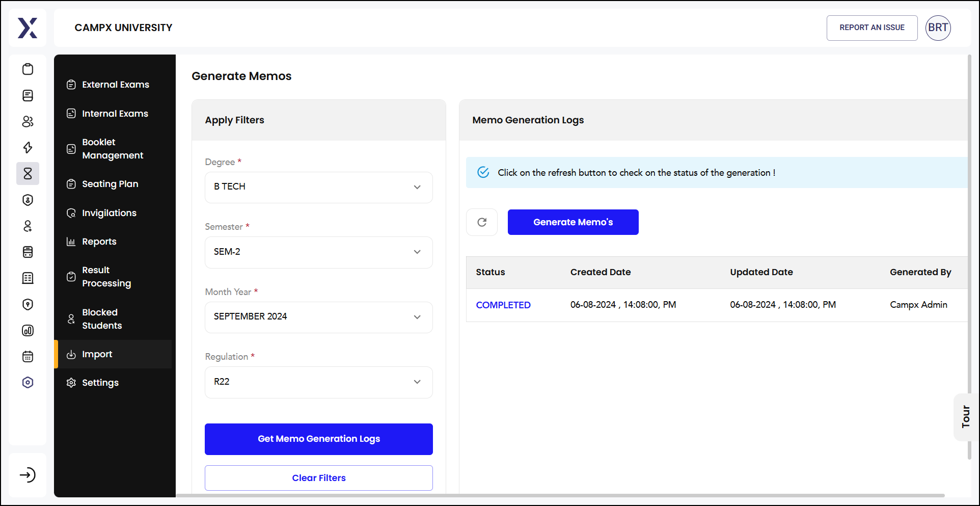Click the logout arrow icon

point(28,475)
